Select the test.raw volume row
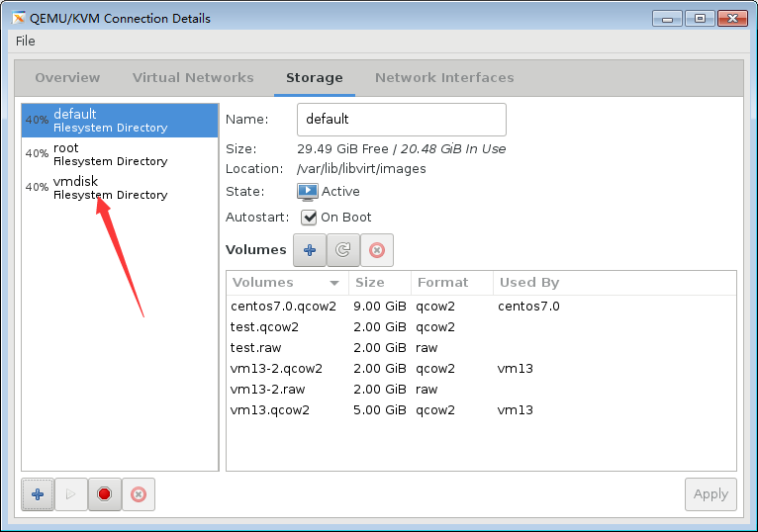This screenshot has height=532, width=758. pos(481,348)
